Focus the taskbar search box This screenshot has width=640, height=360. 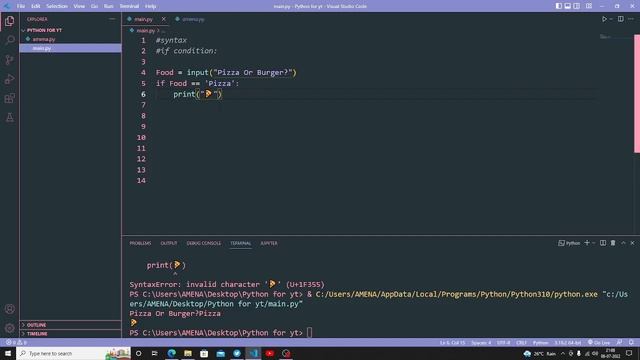pos(74,353)
